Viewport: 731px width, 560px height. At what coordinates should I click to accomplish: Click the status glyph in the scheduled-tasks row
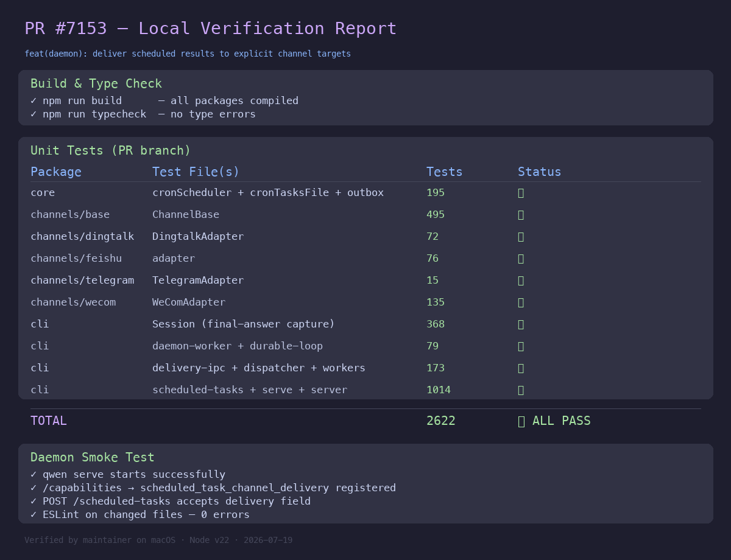click(521, 390)
